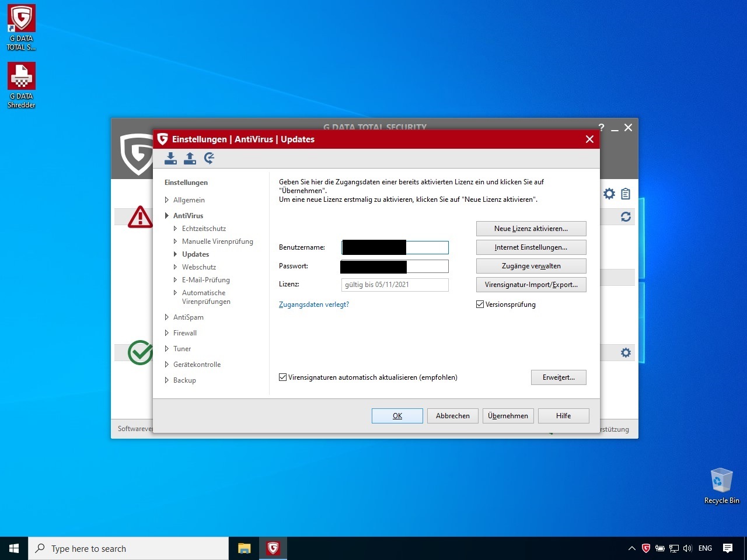
Task: Open File Explorer from taskbar
Action: (x=245, y=548)
